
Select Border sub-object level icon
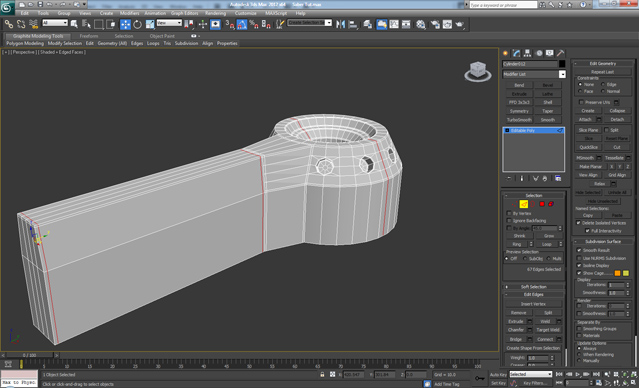pyautogui.click(x=533, y=204)
